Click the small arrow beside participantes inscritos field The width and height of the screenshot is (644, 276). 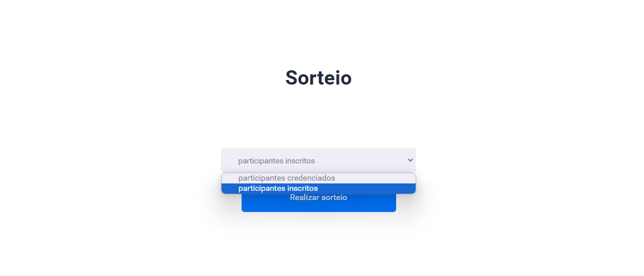[410, 161]
